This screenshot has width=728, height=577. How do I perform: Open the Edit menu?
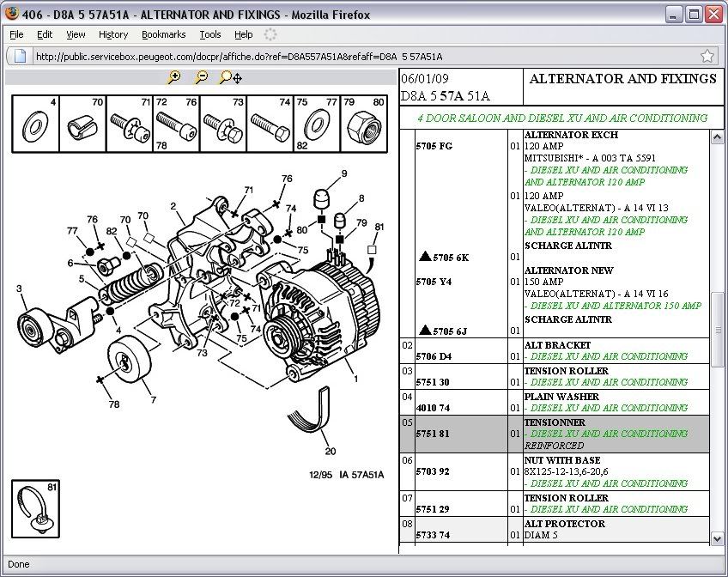[45, 34]
